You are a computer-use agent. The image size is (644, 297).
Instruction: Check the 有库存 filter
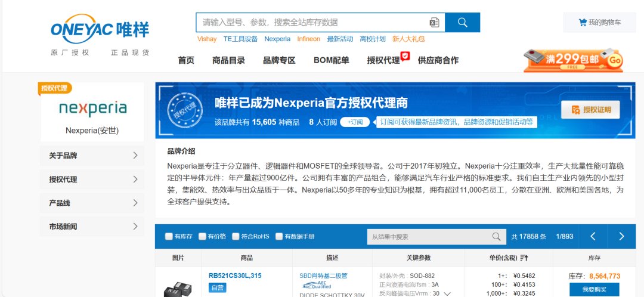[169, 237]
